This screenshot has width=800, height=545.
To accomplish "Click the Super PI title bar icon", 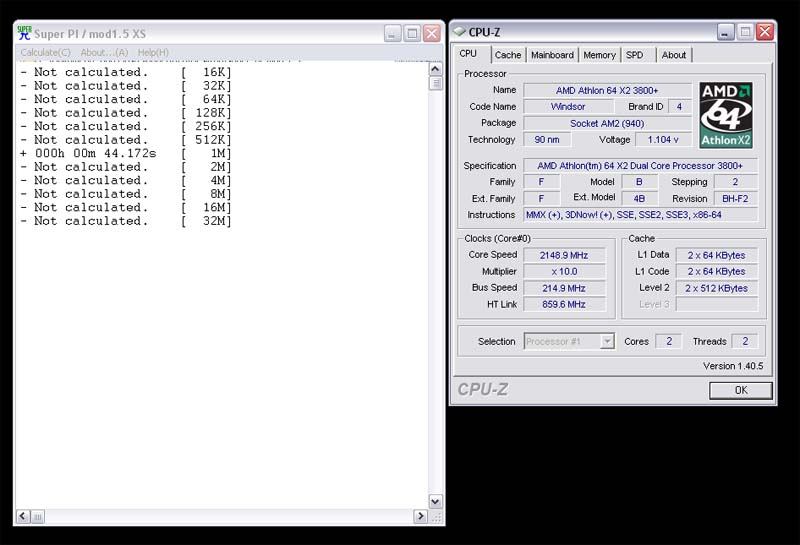I will tap(24, 33).
